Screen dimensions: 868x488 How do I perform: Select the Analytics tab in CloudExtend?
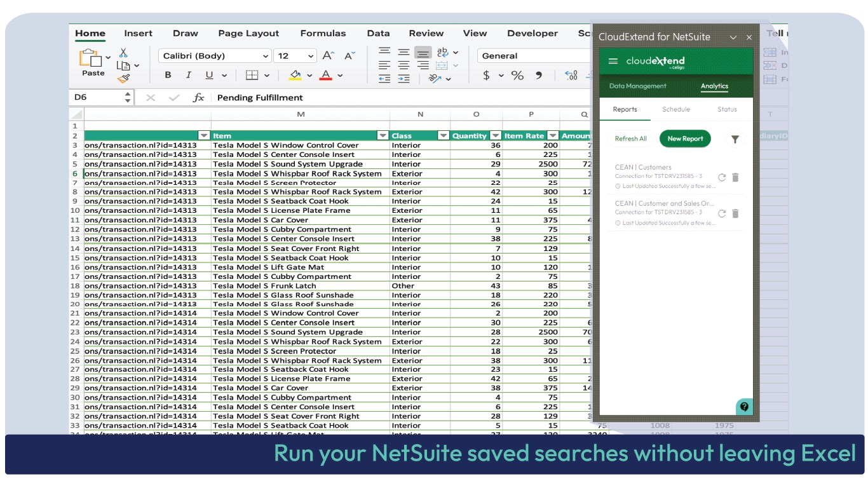pyautogui.click(x=714, y=86)
